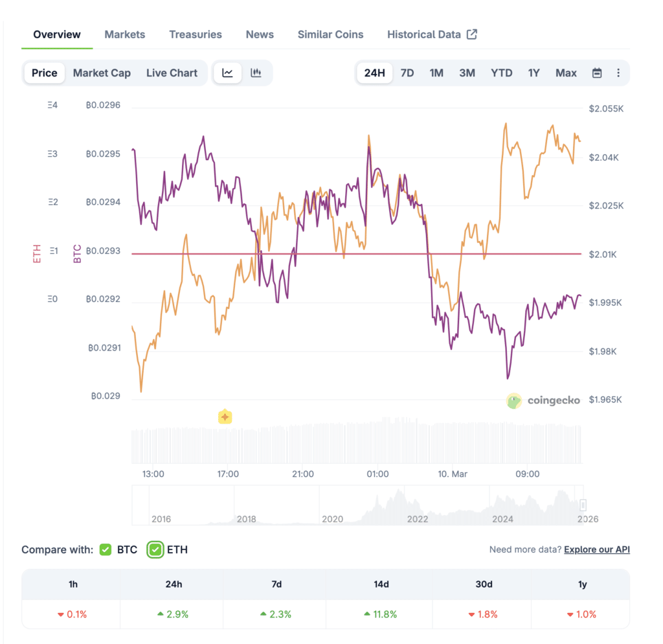Uncheck the BTC comparison checkbox

pyautogui.click(x=106, y=549)
